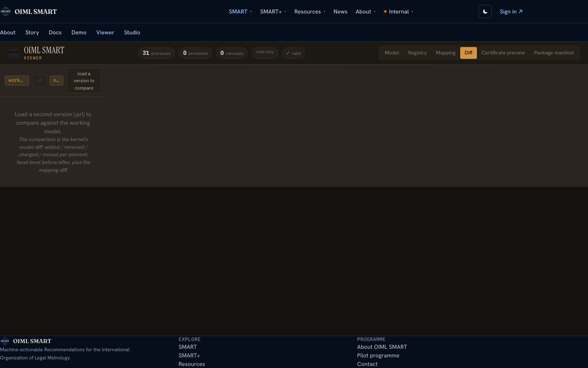The height and width of the screenshot is (368, 588).
Task: Click the truncated 'o…' version chip
Action: pos(56,80)
